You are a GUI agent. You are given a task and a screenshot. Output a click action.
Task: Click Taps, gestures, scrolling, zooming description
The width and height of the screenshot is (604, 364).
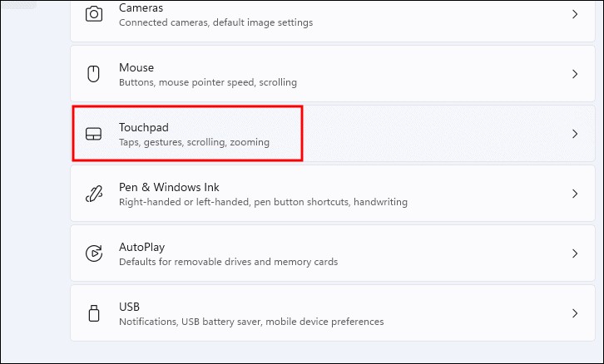point(194,142)
